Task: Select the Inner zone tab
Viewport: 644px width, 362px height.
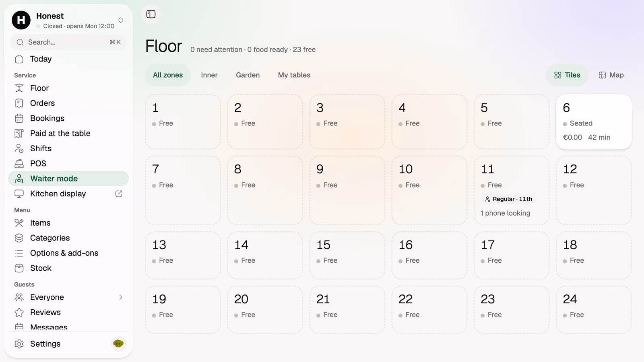Action: pos(209,75)
